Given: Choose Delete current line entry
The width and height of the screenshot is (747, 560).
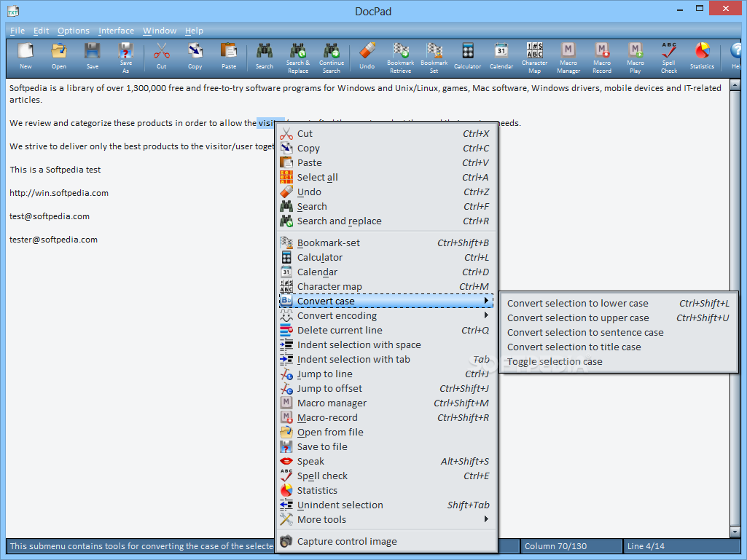Looking at the screenshot, I should [x=386, y=330].
